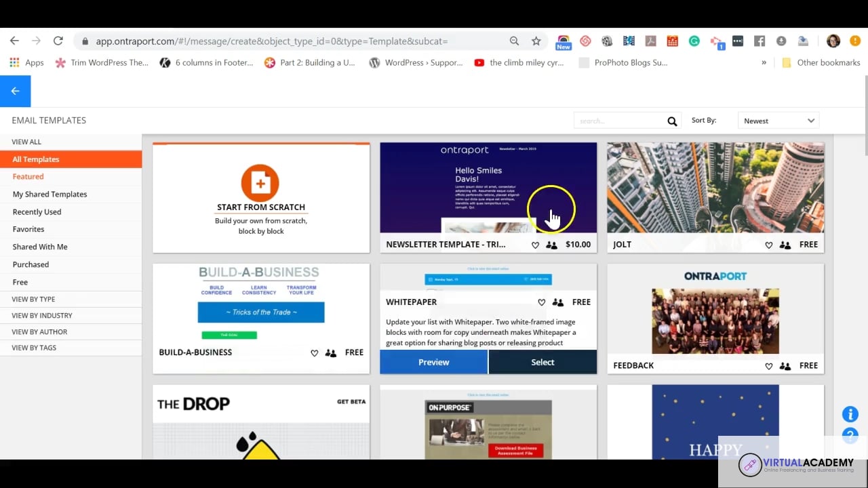Image resolution: width=868 pixels, height=488 pixels.
Task: Select the Whitepaper template
Action: coord(542,362)
